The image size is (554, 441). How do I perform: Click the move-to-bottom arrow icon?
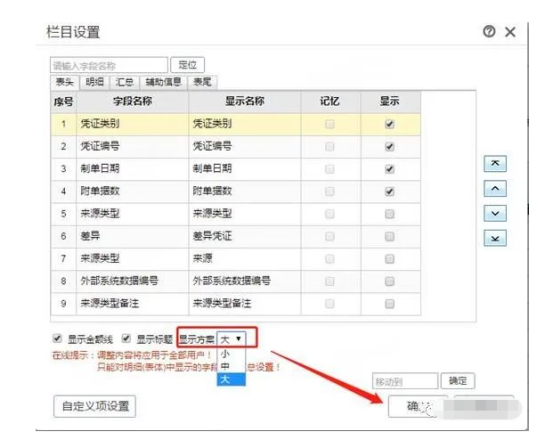[495, 238]
